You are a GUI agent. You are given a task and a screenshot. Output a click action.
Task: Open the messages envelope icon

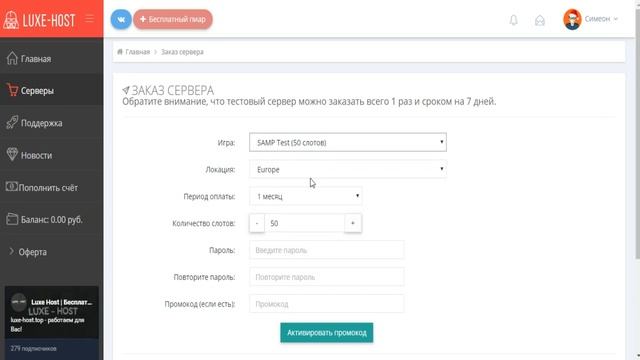(x=540, y=20)
